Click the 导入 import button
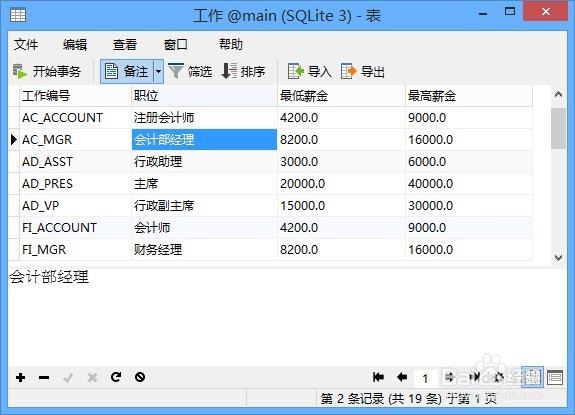 pos(310,71)
